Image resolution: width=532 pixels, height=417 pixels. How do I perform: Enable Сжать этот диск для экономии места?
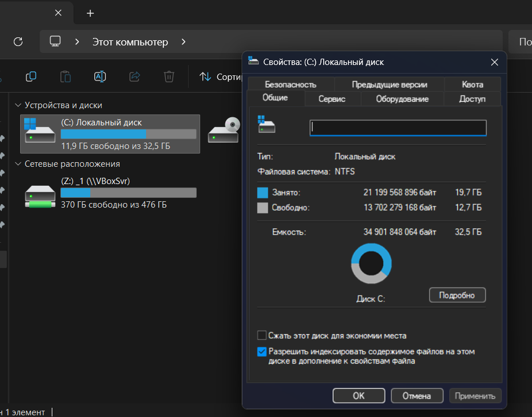point(261,335)
